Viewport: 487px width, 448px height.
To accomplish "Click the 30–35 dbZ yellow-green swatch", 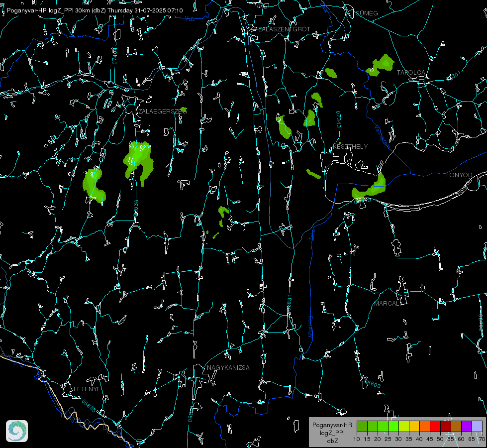I will (x=404, y=427).
